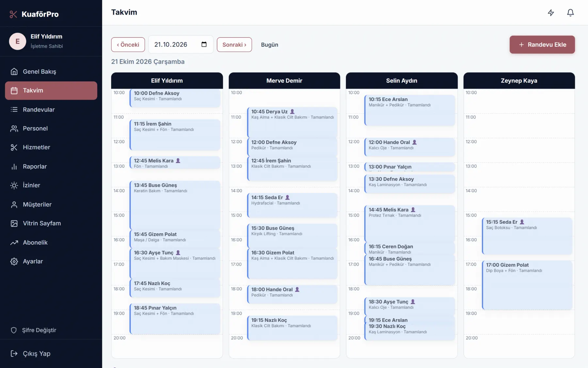Click the Genel Bakış home icon
This screenshot has width=588, height=368.
14,72
